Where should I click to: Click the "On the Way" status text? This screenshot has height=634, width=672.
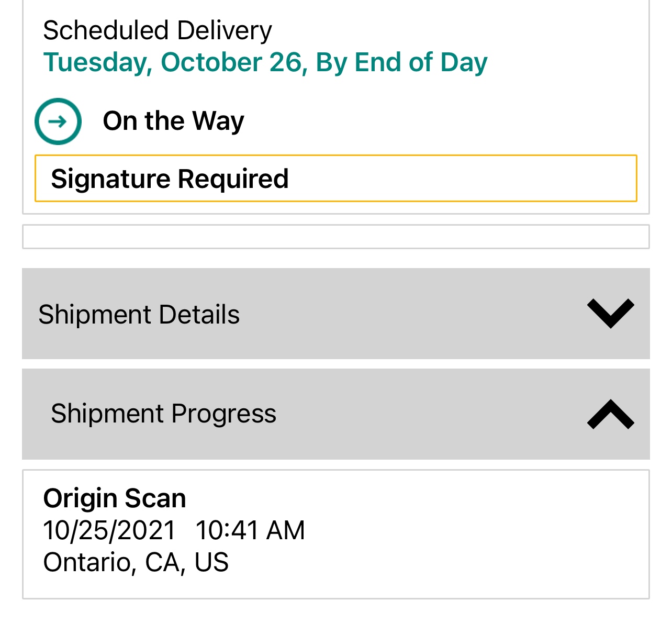(173, 121)
